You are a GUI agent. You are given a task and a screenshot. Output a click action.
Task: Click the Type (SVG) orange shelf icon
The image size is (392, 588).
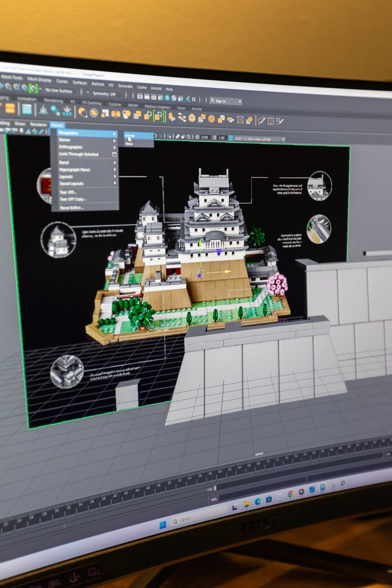tap(10, 108)
